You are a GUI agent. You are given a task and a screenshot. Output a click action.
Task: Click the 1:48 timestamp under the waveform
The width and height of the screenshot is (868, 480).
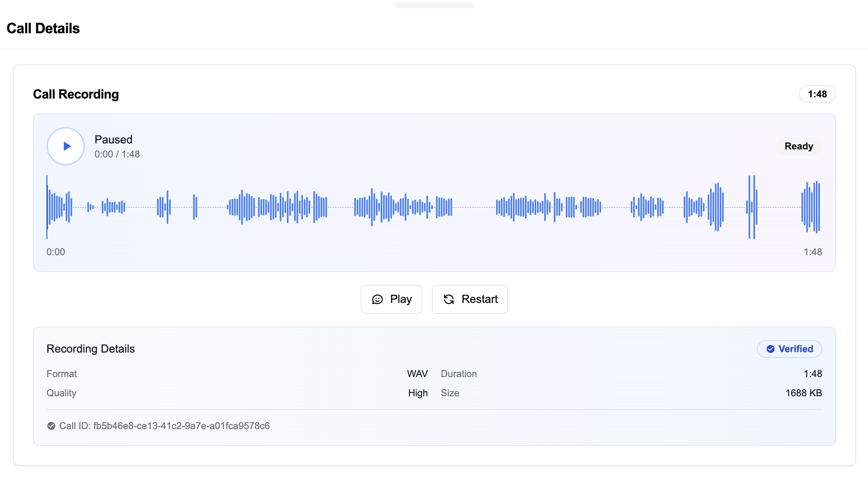[x=813, y=252]
